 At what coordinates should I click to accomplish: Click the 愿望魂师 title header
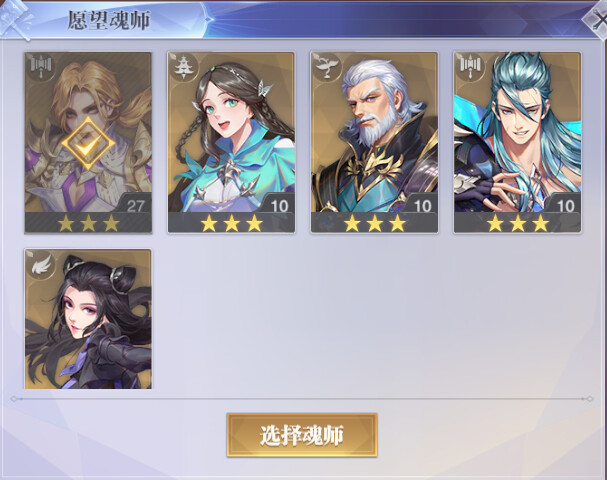tap(109, 19)
